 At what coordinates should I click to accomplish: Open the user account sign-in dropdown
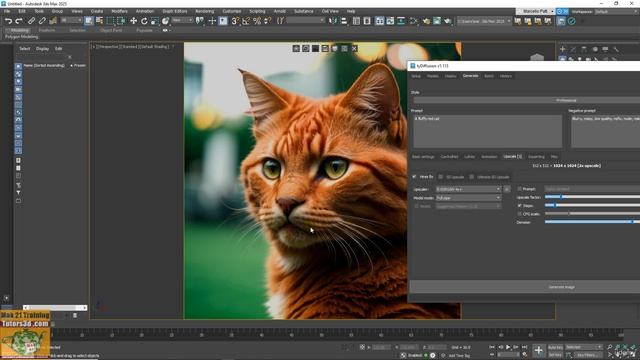[535, 11]
